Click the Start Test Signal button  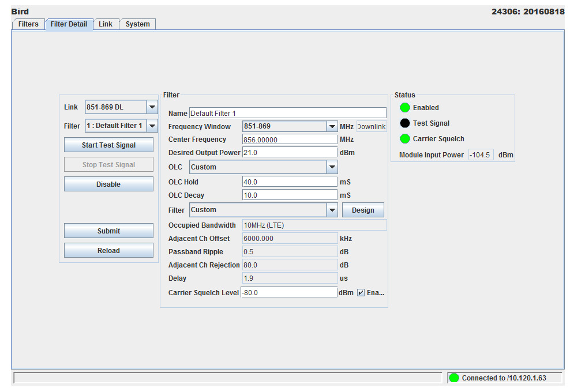108,145
